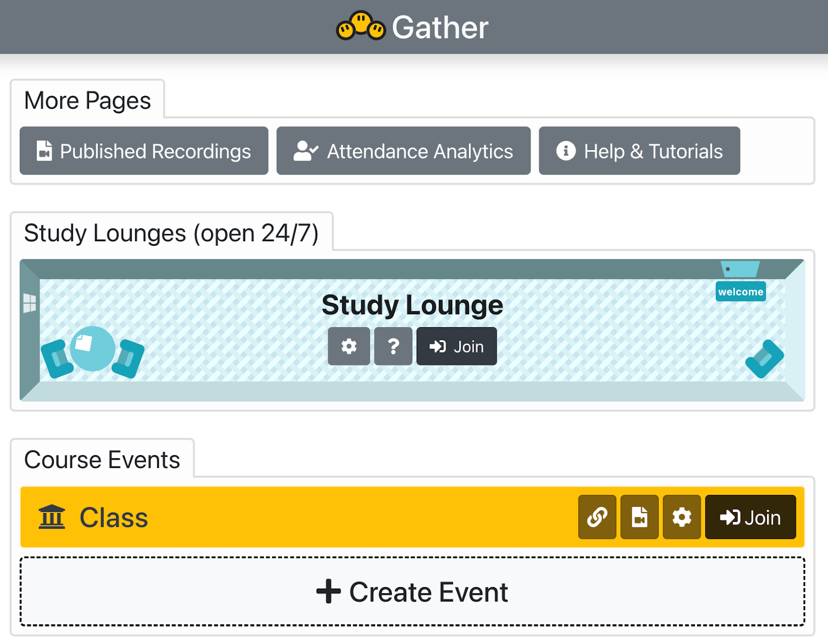The height and width of the screenshot is (644, 828).
Task: Click the welcome mat in the lounge preview
Action: point(740,291)
